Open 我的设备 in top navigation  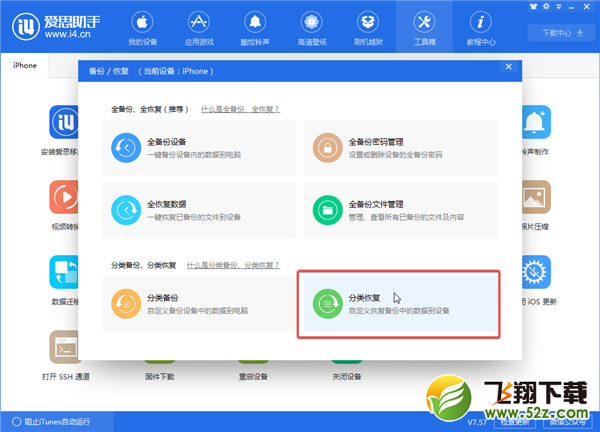tap(142, 29)
